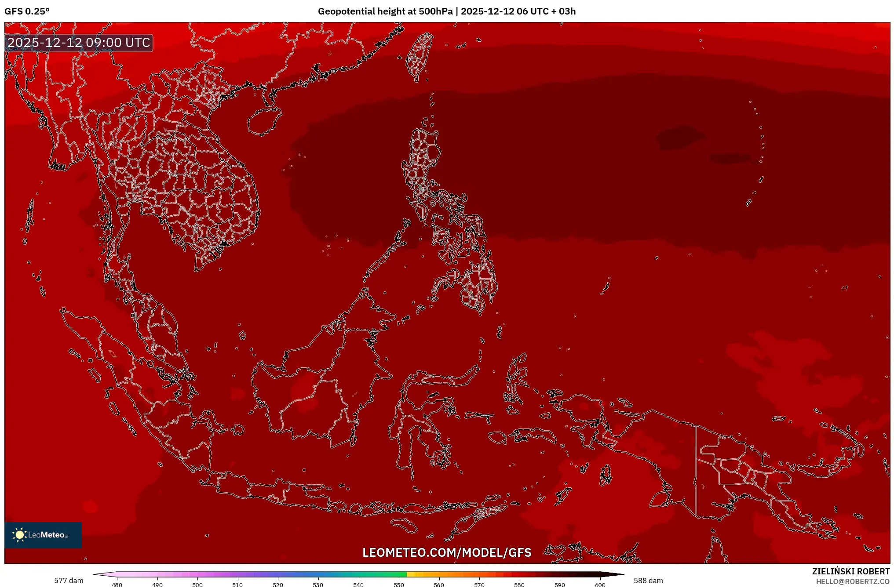Click the 580 value on the color scale
894x588 pixels.
point(519,585)
